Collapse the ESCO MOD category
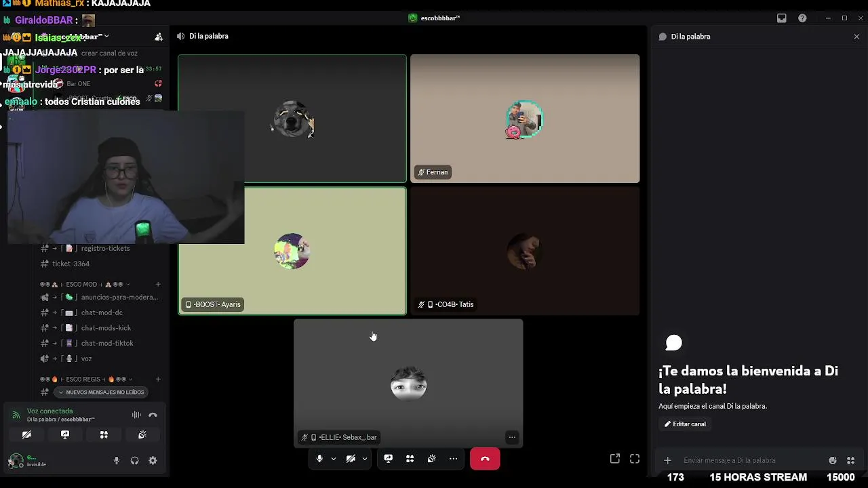868x488 pixels. [x=85, y=285]
